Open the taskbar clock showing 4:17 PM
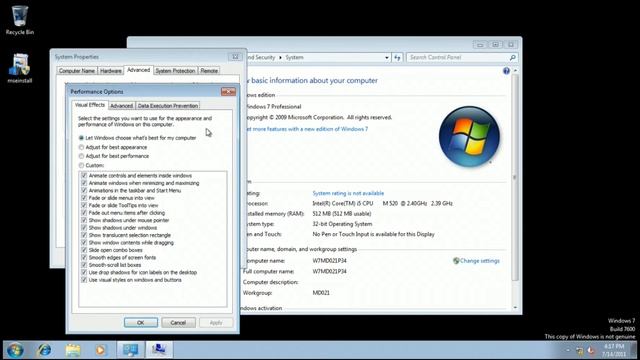This screenshot has width=640, height=360. (613, 350)
